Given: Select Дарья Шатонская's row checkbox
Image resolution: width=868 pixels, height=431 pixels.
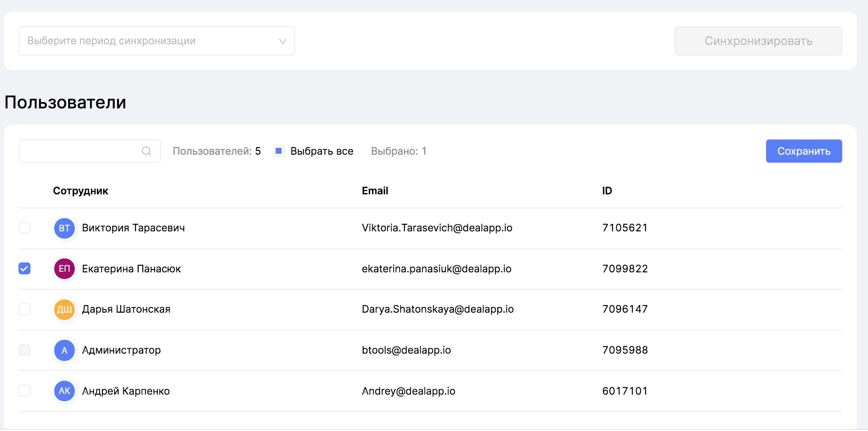Looking at the screenshot, I should pyautogui.click(x=24, y=309).
